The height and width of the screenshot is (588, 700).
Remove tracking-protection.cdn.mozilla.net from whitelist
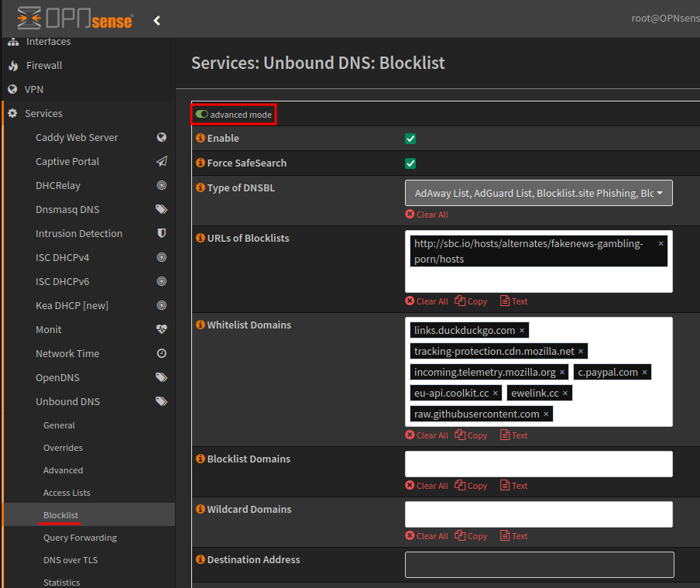tap(581, 352)
